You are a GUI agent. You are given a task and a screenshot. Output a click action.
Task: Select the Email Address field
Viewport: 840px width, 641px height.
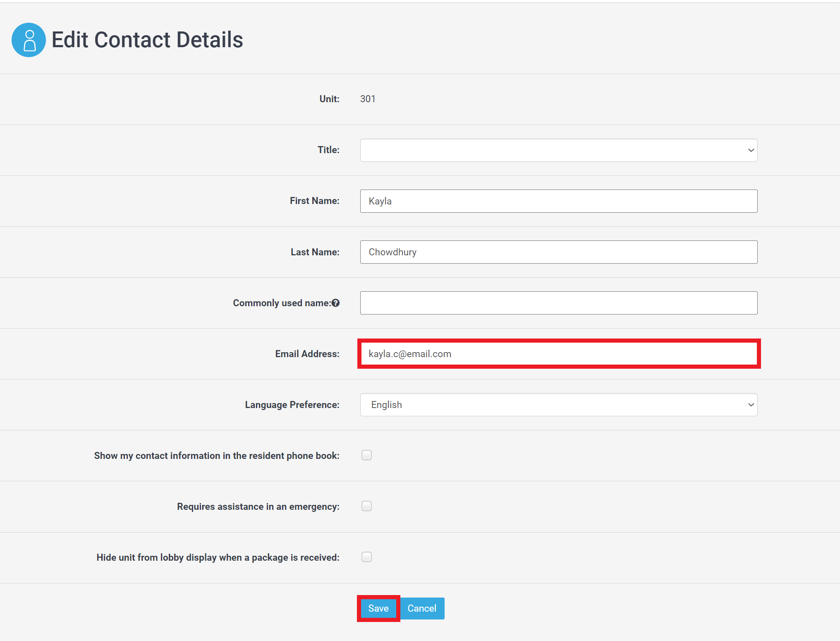558,354
